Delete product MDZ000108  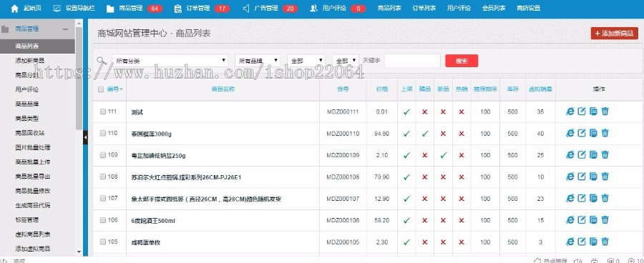[x=605, y=177]
